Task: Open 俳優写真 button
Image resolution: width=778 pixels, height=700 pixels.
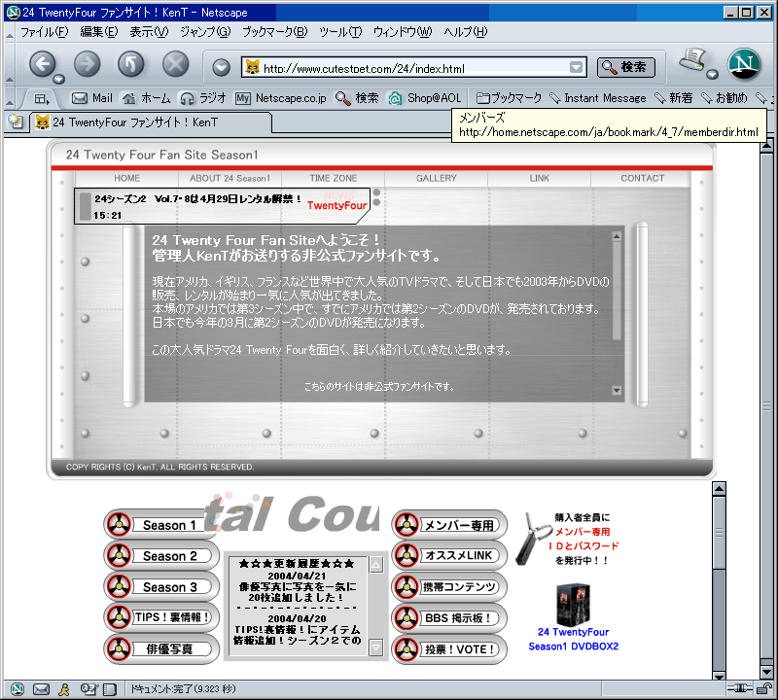Action: tap(161, 648)
